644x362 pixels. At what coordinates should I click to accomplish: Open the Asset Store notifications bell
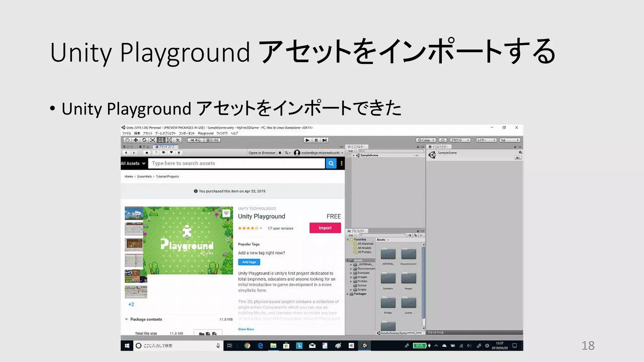280,153
